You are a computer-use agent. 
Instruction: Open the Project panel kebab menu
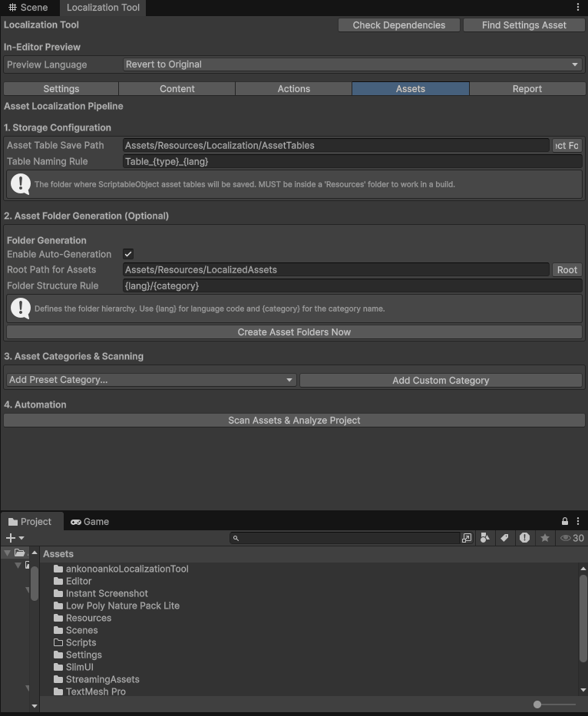tap(578, 521)
